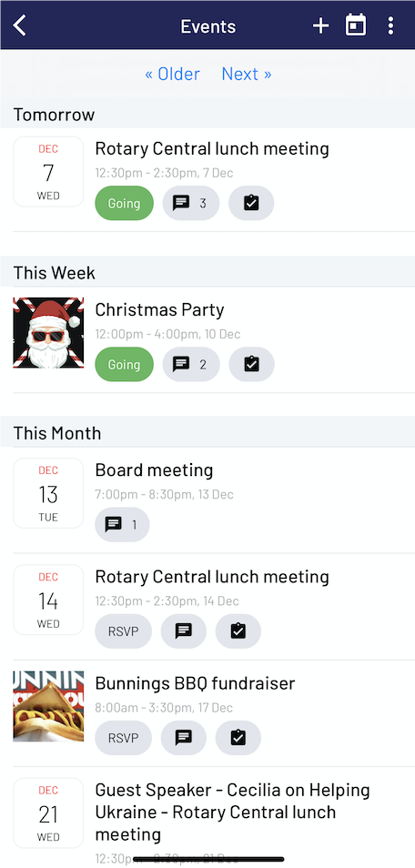The image size is (415, 868).
Task: Select the Dec 13 date tile
Action: point(48,493)
